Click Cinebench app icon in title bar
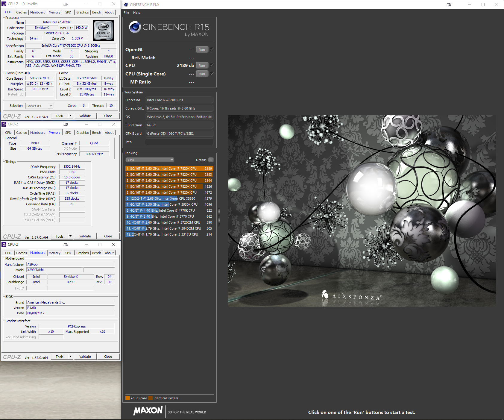The width and height of the screenshot is (504, 420). point(126,4)
